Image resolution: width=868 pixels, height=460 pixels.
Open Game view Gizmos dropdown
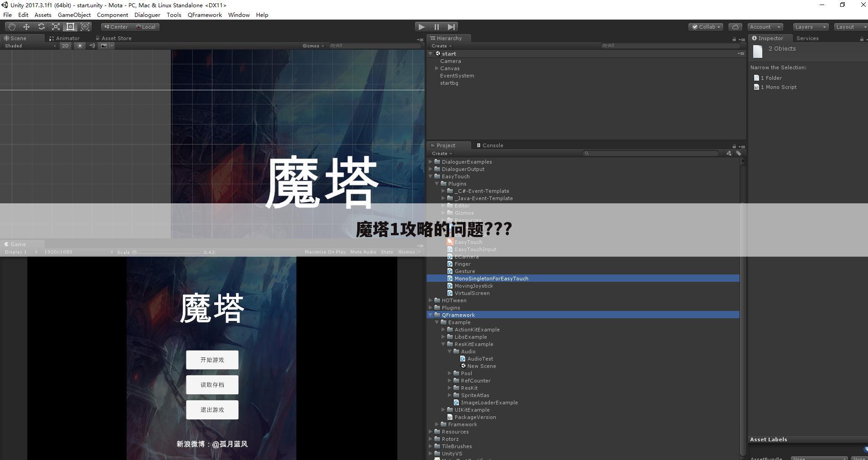pyautogui.click(x=409, y=252)
